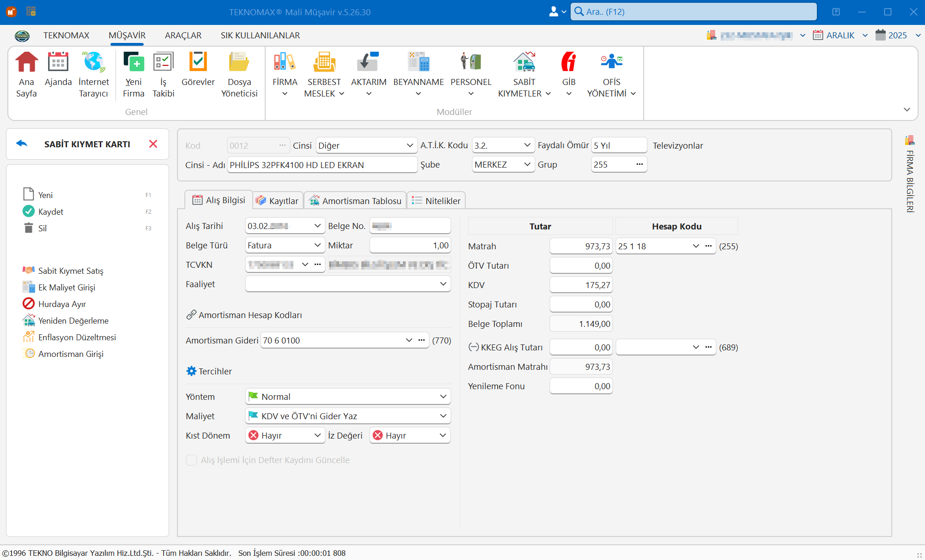Open İş Takibi task tracking
Screen dimensions: 925x560
164,75
